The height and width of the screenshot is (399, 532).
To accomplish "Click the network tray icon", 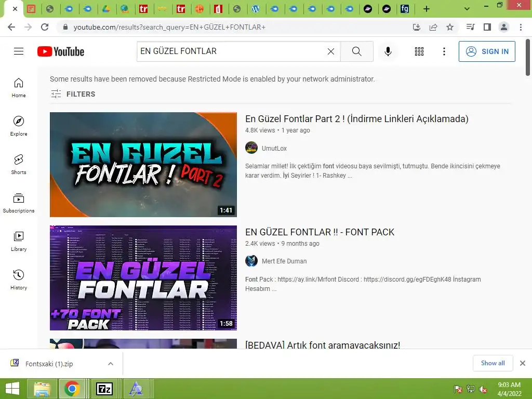I will [x=471, y=389].
